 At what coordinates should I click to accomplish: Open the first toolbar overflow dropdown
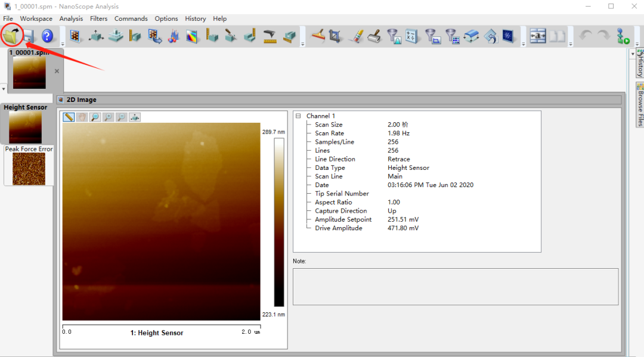[x=63, y=44]
